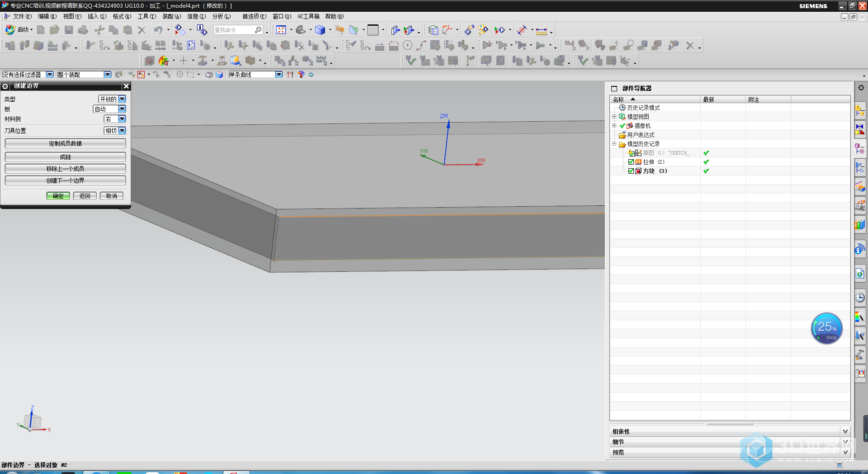Image resolution: width=868 pixels, height=474 pixels.
Task: Click the 25% network monitor widget
Action: coord(826,328)
